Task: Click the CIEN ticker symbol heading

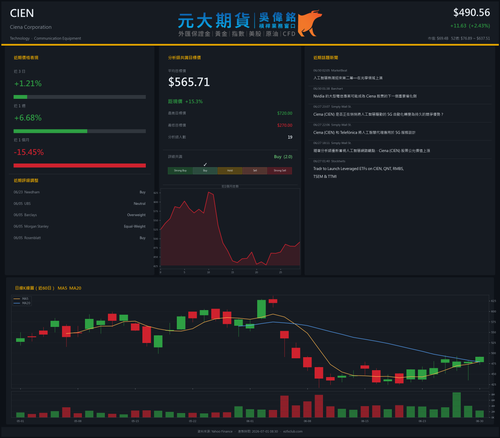Action: (x=22, y=13)
